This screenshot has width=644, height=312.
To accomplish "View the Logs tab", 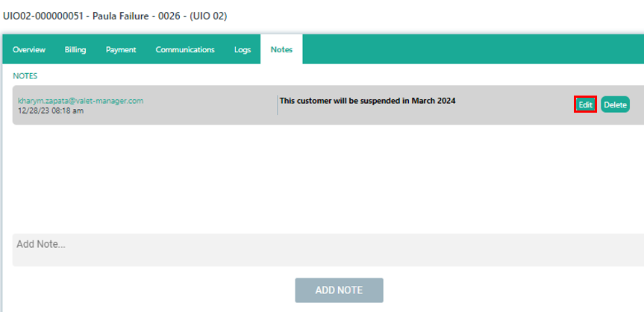I will click(243, 50).
